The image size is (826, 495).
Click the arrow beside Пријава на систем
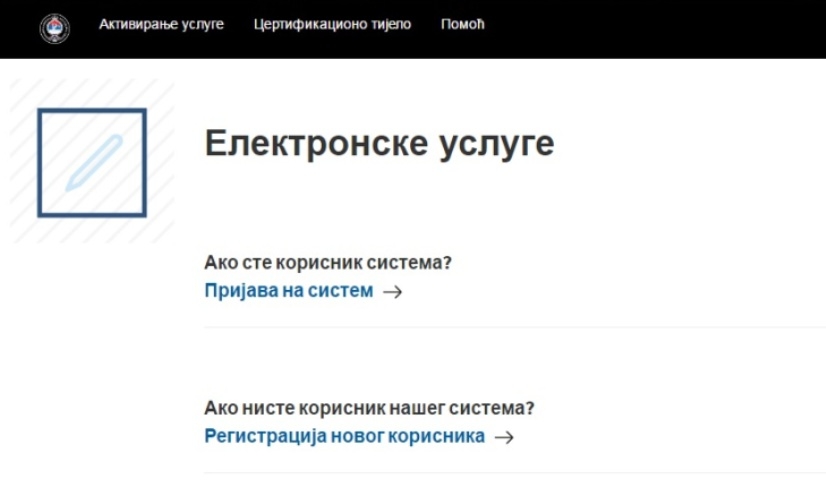coord(393,292)
